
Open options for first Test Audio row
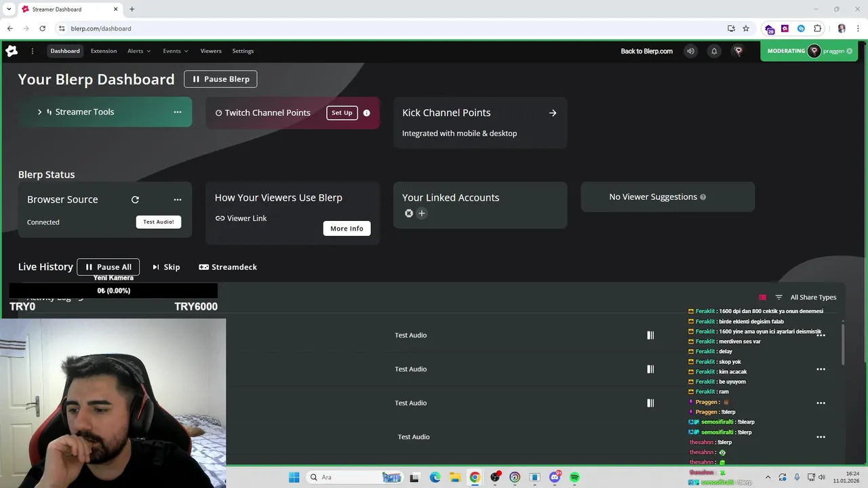821,335
